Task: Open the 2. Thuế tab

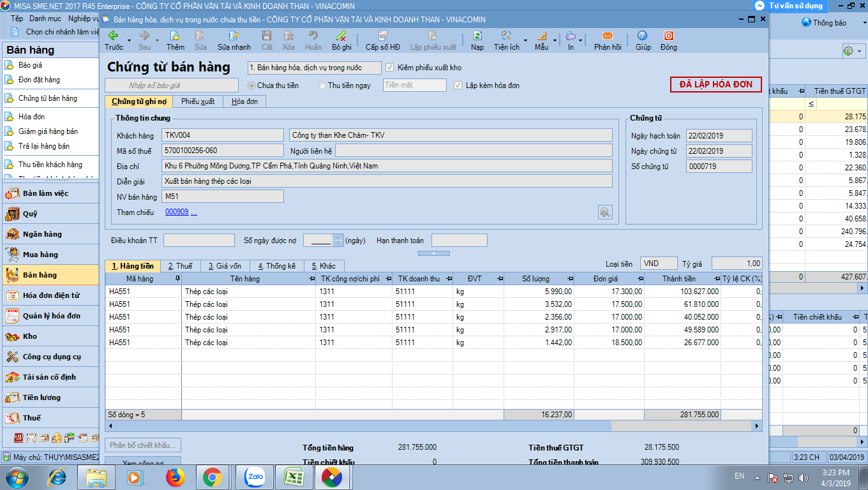Action: (180, 266)
